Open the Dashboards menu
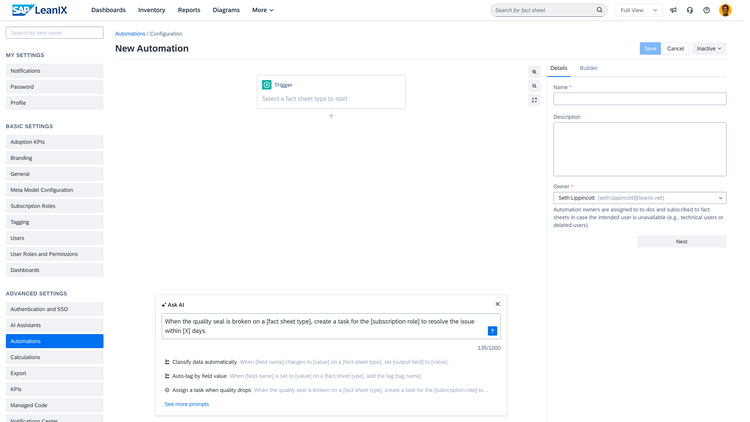 [109, 10]
